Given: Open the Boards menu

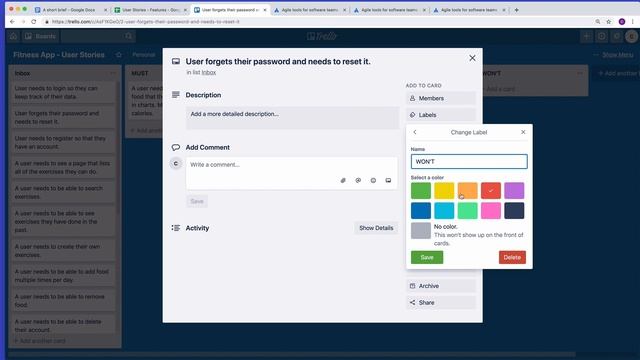Looking at the screenshot, I should click(40, 36).
